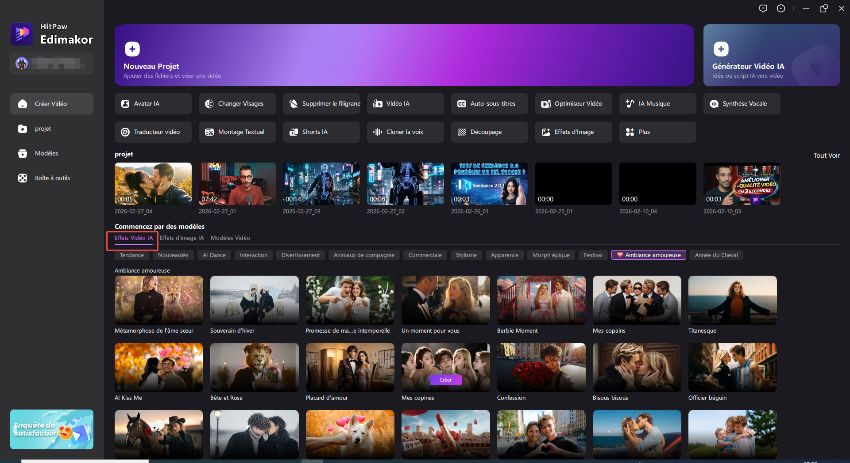Click the Générateur Vidéo IA plus icon
This screenshot has width=850, height=463.
pos(721,49)
